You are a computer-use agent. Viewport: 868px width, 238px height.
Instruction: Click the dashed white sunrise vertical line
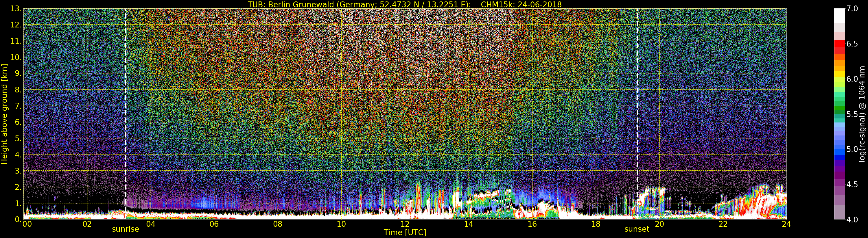pyautogui.click(x=126, y=101)
